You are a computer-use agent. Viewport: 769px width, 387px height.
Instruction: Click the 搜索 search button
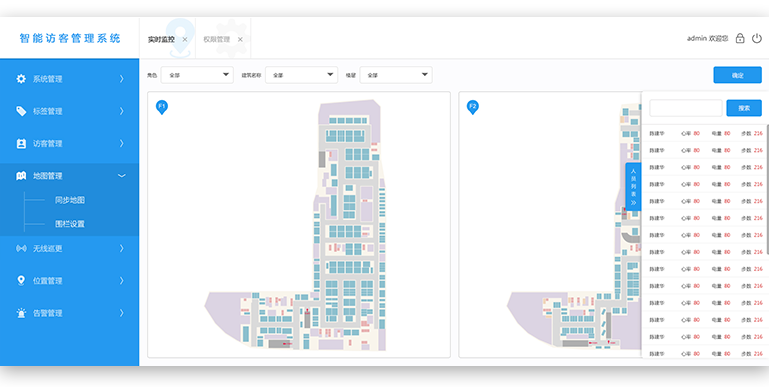744,108
